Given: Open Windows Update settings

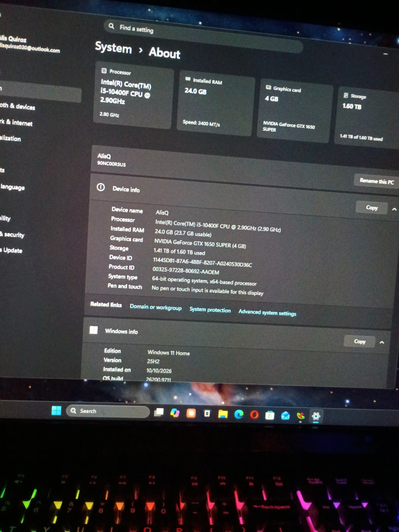Looking at the screenshot, I should coord(11,250).
